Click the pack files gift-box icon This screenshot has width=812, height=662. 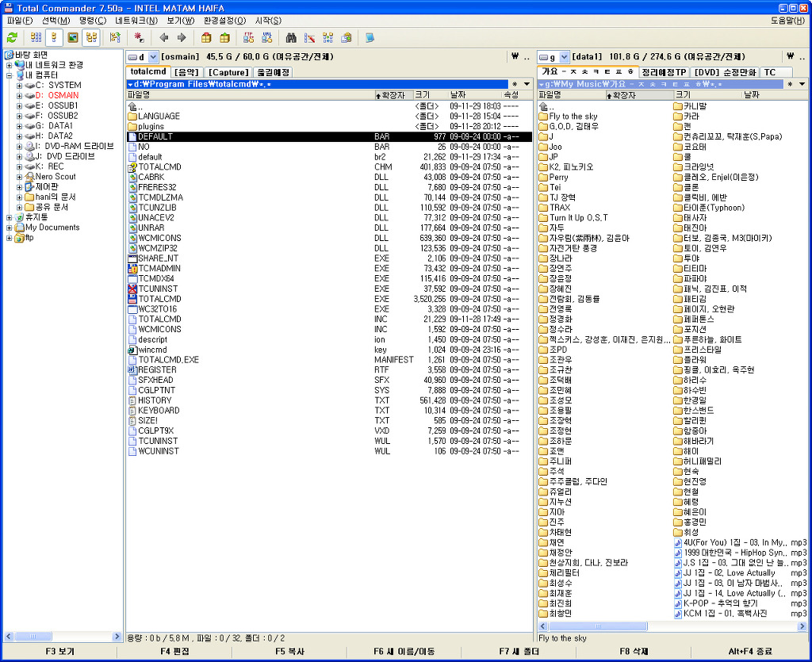pos(206,37)
